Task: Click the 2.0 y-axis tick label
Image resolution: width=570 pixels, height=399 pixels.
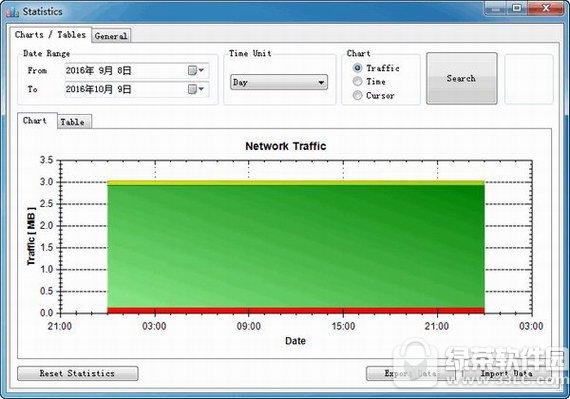Action: coord(47,226)
